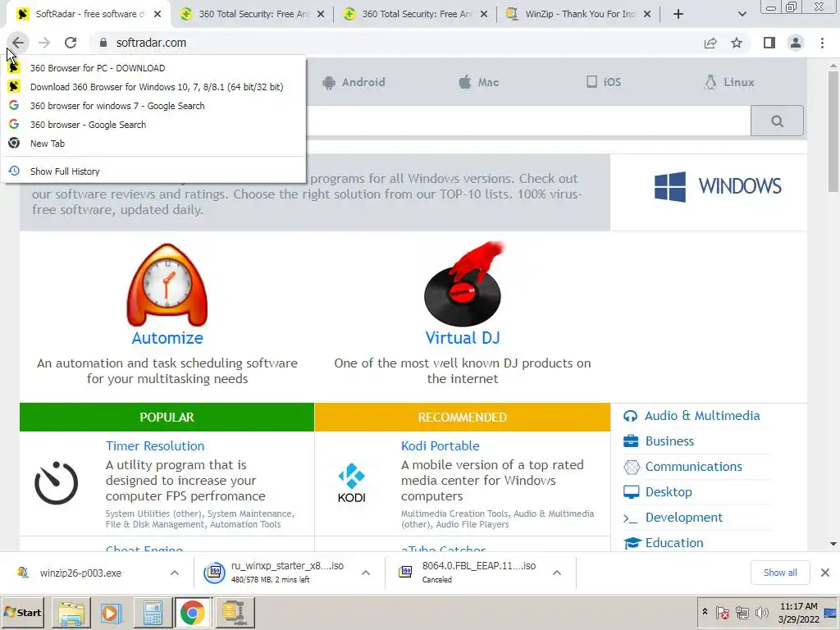Close the SoftRadar tab
This screenshot has height=630, width=840.
[x=157, y=14]
